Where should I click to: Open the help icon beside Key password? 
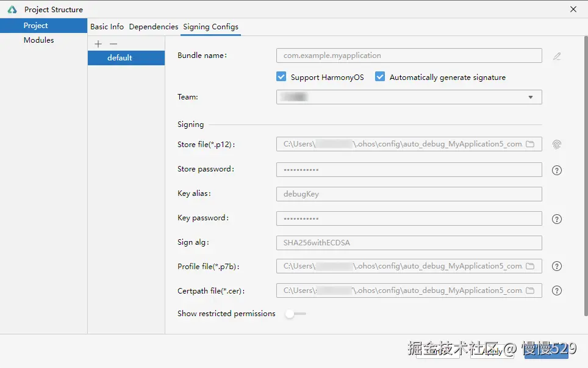[557, 219]
